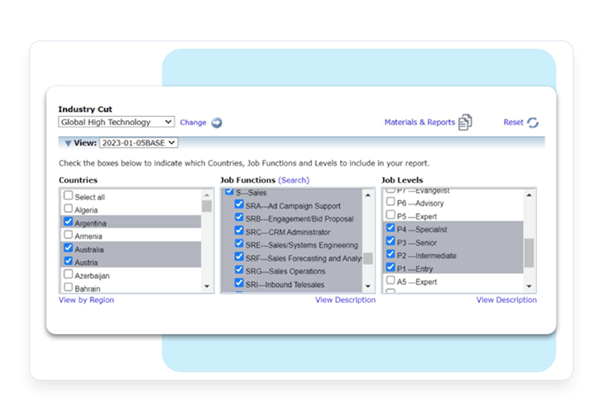Uncheck SRB---Engagement/Bid Proposal checkbox
The image size is (599, 399).
coord(239,217)
